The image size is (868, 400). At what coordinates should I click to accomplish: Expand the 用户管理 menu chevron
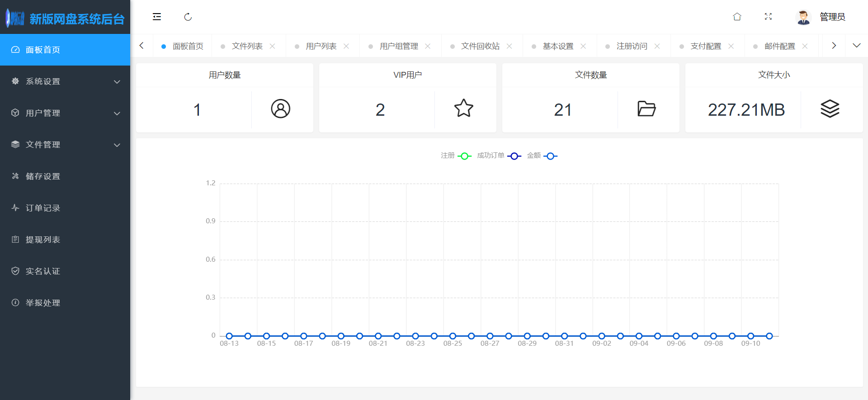coord(117,113)
